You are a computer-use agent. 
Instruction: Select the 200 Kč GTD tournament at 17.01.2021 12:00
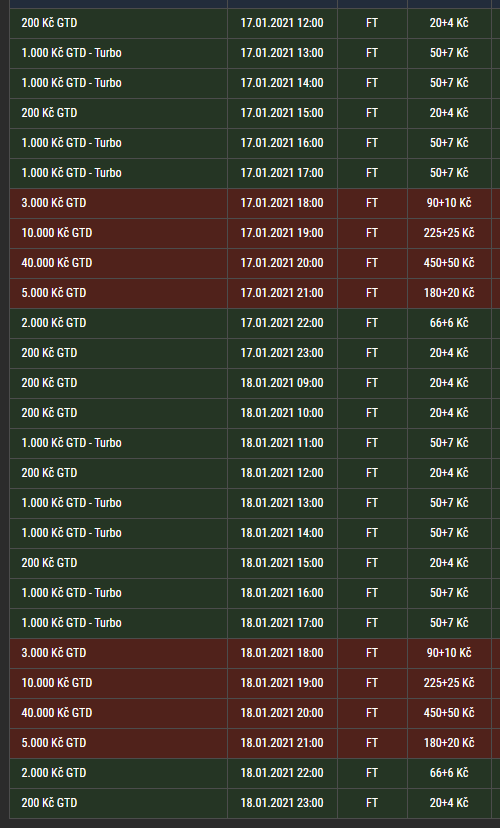coord(49,23)
